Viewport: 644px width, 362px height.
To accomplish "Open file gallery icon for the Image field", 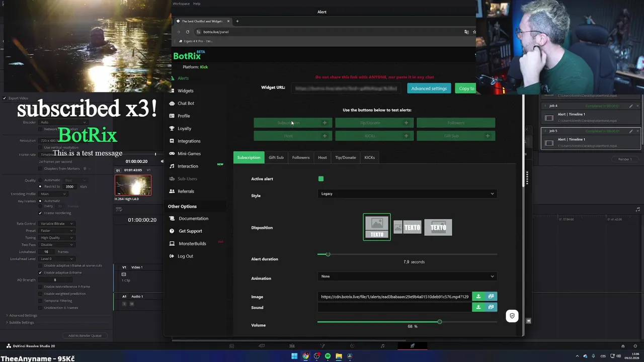I will (x=491, y=296).
